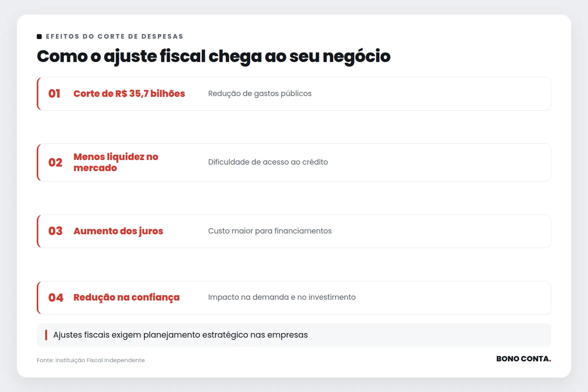
Task: Click the number '03'
Action: point(55,231)
